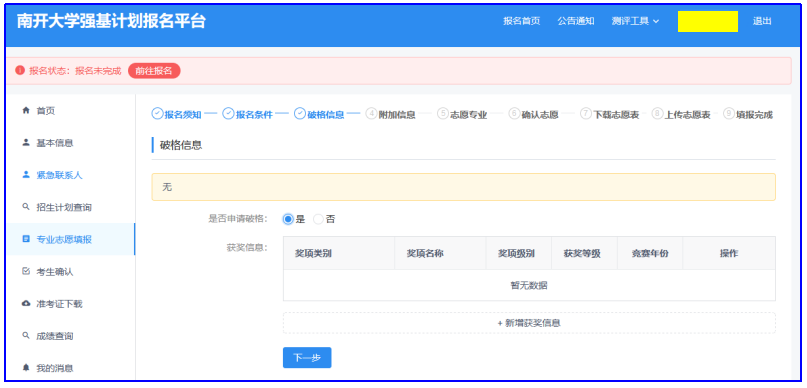Click the magnifier icon beside 成绩查询
807x388 pixels.
point(26,336)
